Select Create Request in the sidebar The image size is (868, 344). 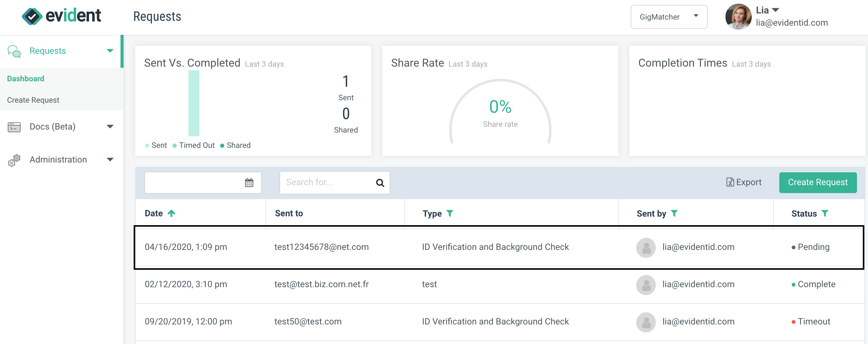click(33, 100)
